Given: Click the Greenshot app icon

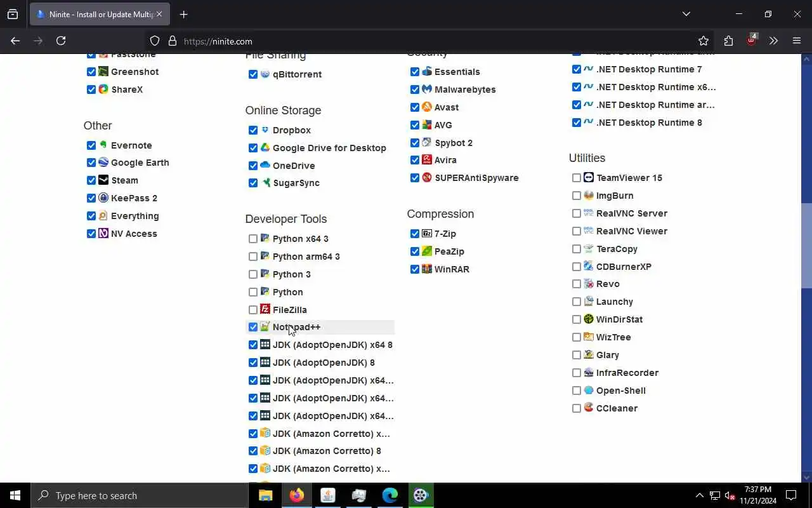Looking at the screenshot, I should point(103,72).
